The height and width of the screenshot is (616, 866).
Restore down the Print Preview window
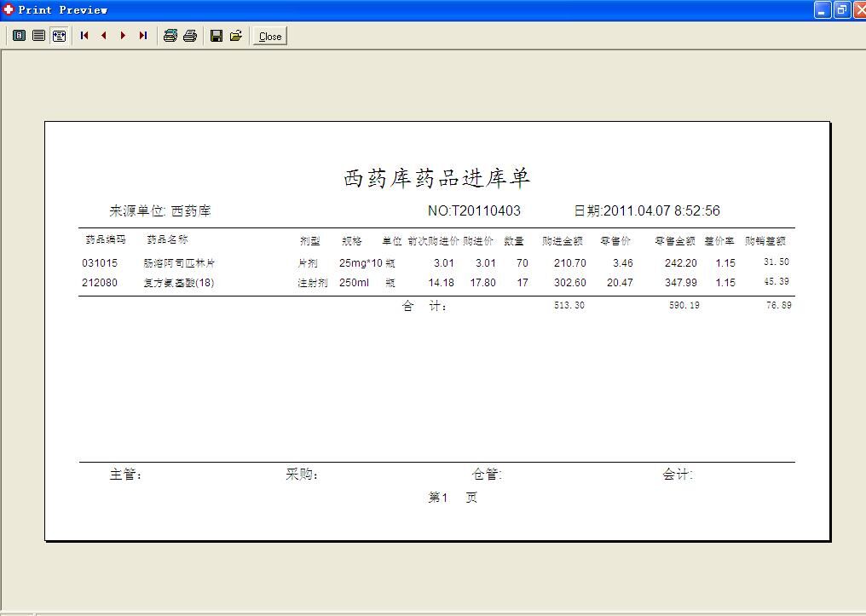click(841, 10)
